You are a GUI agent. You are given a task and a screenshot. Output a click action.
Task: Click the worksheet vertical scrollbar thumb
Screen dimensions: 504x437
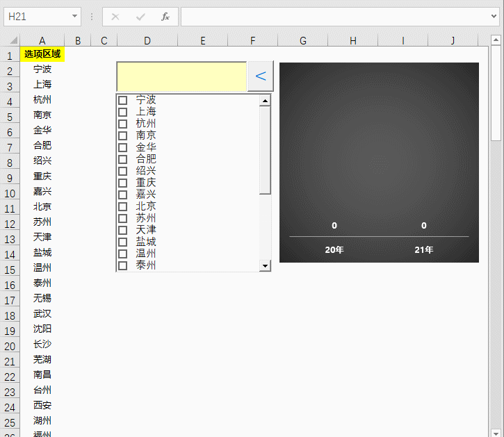pyautogui.click(x=496, y=92)
